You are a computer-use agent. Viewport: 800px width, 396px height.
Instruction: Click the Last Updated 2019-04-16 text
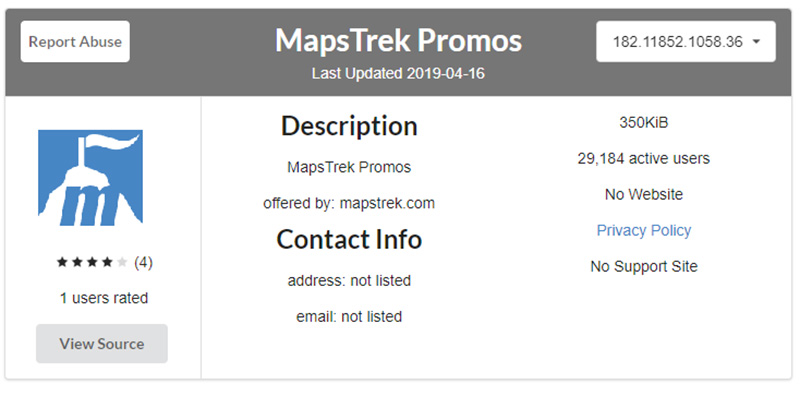click(x=398, y=73)
